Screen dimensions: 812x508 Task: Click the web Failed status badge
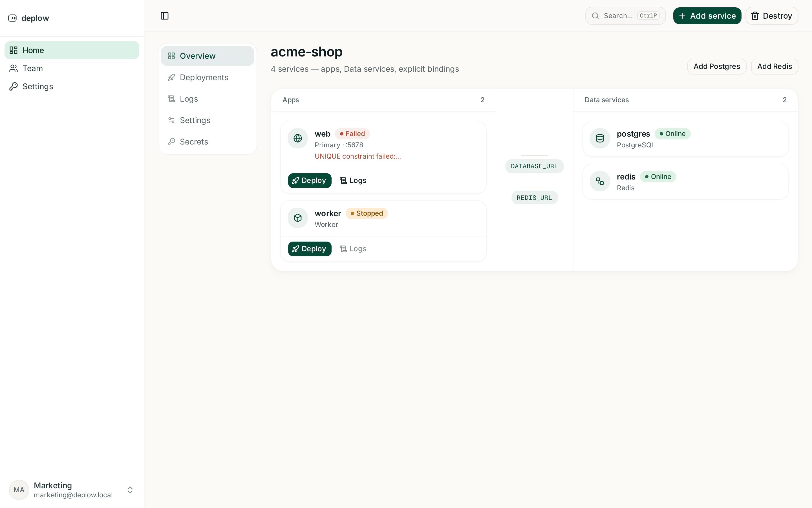352,134
